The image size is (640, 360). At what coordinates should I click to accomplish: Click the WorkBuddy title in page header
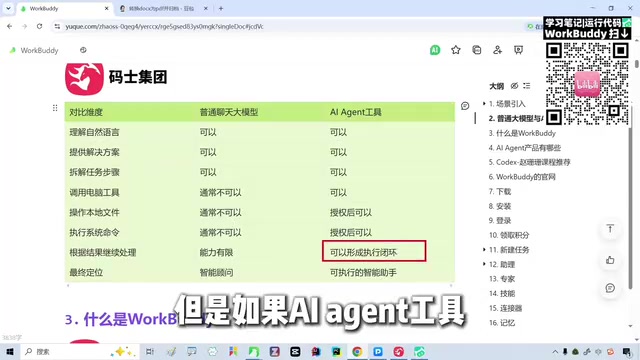point(40,50)
